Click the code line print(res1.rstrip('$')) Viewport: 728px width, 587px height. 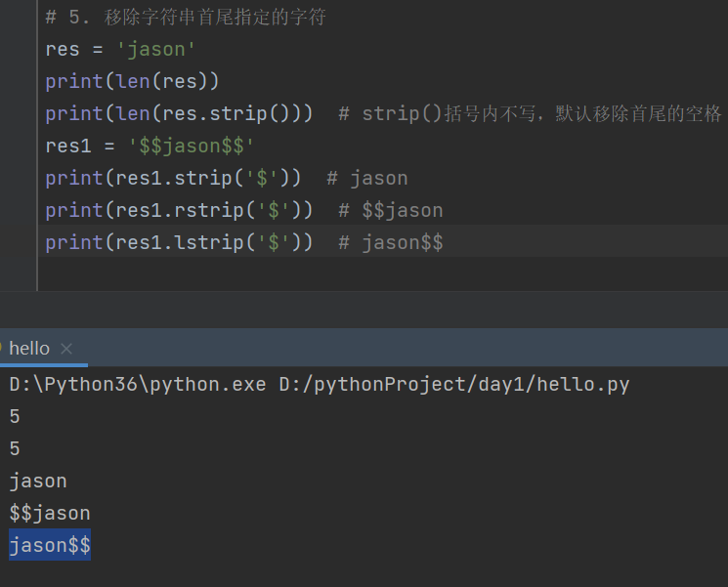pos(179,211)
